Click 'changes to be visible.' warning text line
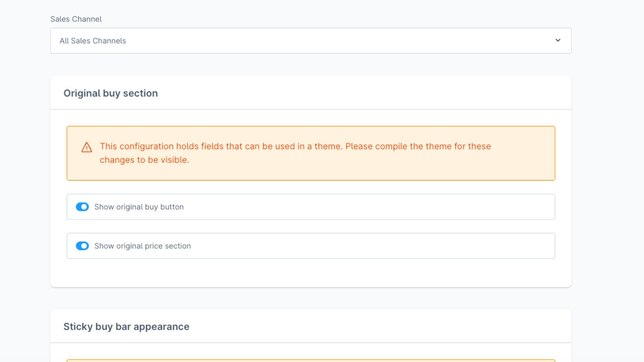This screenshot has width=644, height=362. tap(144, 160)
